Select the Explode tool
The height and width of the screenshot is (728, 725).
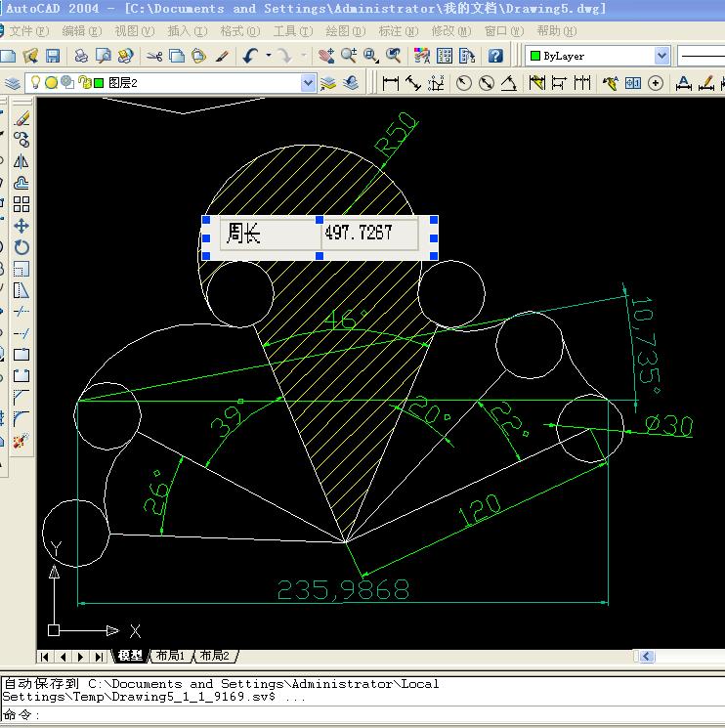pos(21,440)
